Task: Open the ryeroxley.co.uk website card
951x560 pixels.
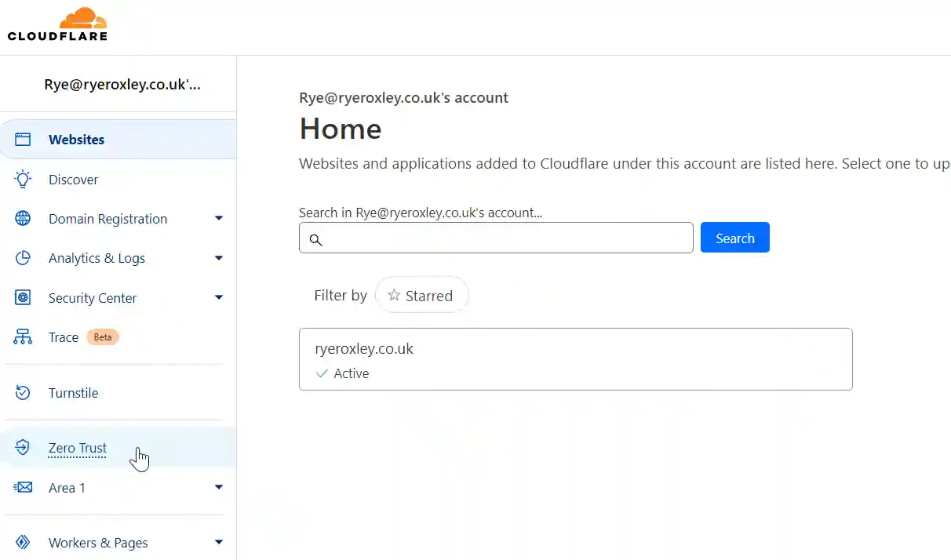Action: point(575,358)
